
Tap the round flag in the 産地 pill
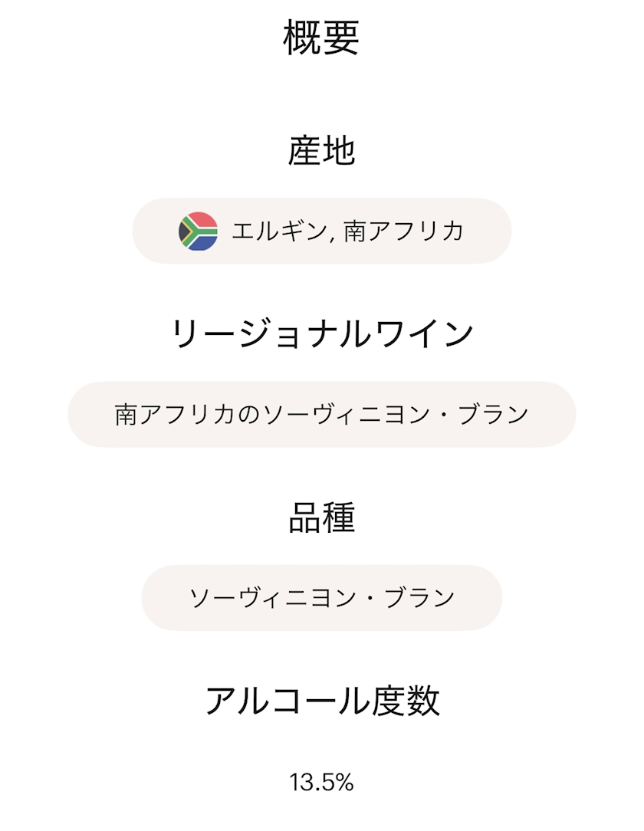[199, 231]
